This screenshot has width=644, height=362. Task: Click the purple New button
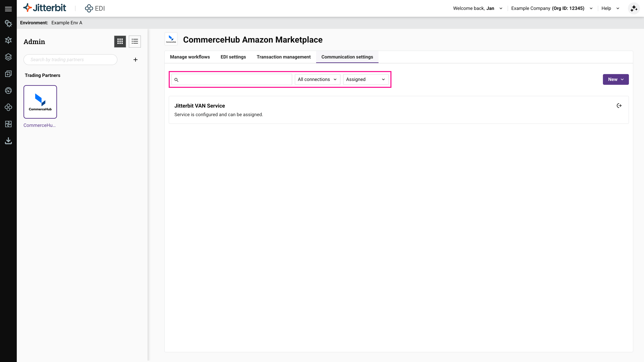[x=615, y=79]
